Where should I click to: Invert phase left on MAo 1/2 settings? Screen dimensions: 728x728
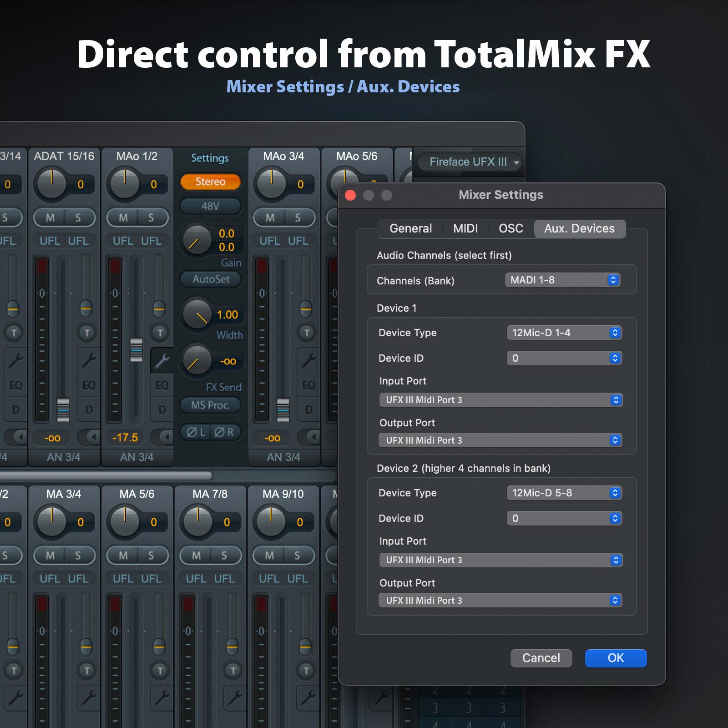point(196,432)
